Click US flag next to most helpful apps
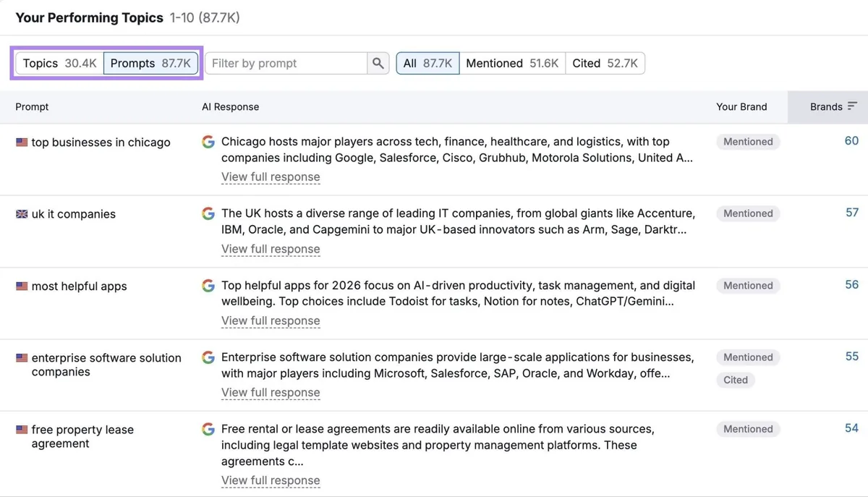Screen dimensions: 868x497 pyautogui.click(x=22, y=286)
